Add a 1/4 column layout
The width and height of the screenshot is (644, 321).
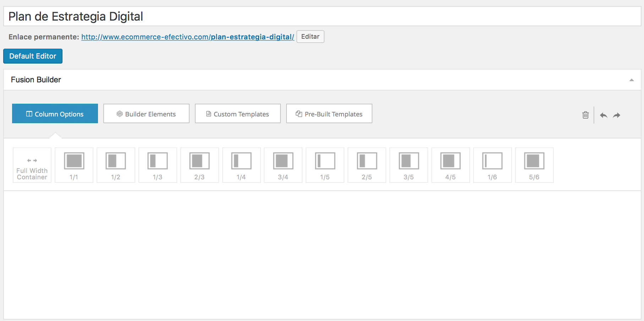tap(241, 165)
